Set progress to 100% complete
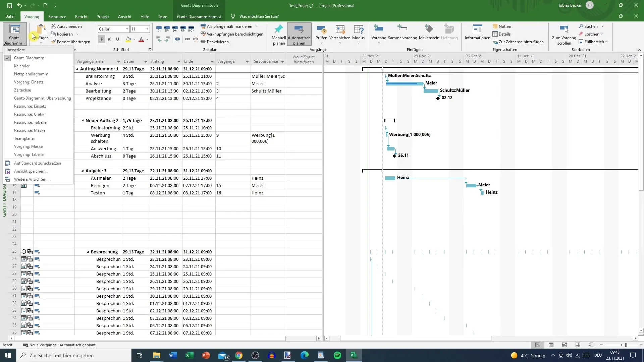The image size is (644, 362). click(x=191, y=29)
